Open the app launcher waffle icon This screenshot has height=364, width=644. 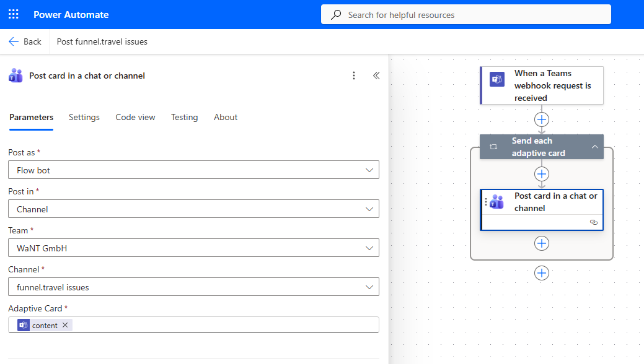pos(14,14)
